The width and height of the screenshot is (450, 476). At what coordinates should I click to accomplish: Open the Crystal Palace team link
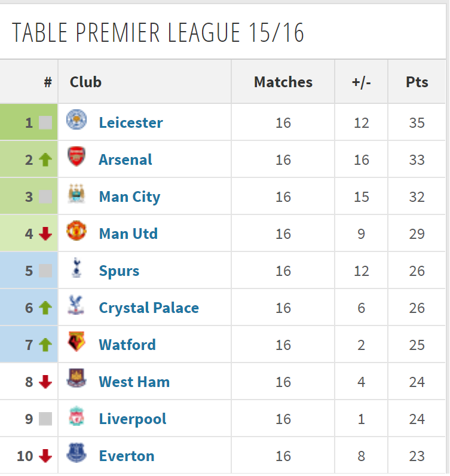(x=149, y=308)
